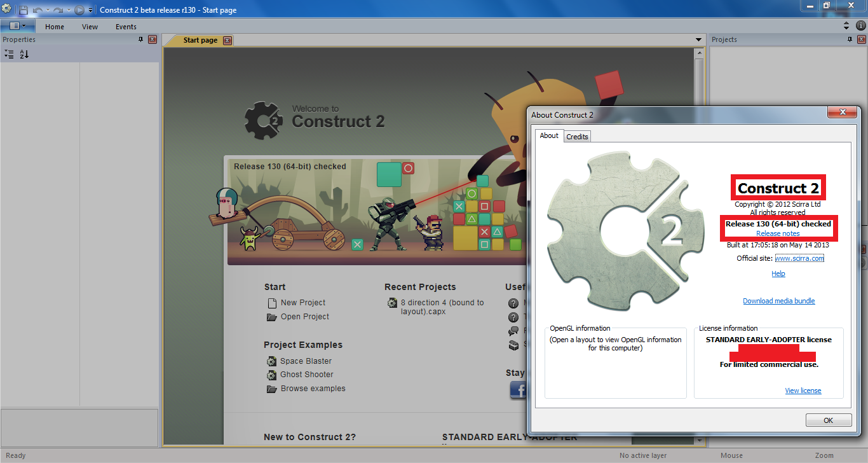Click the Ghost Shooter example icon

272,375
